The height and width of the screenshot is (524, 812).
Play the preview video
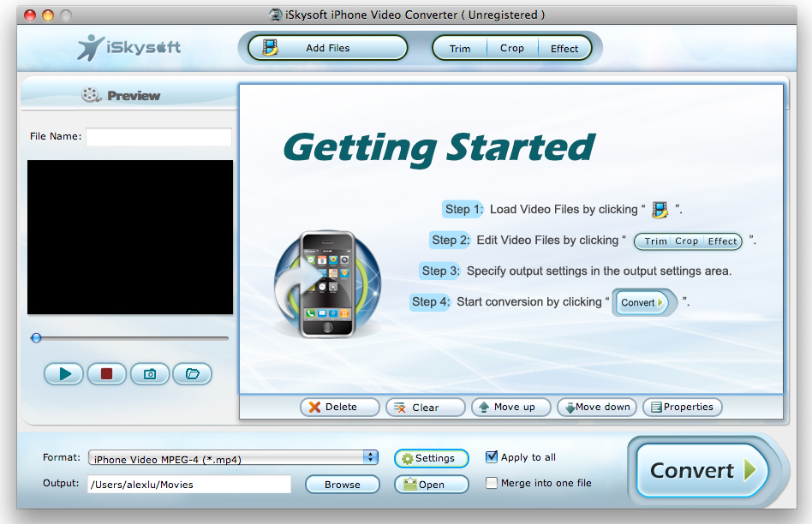click(63, 373)
